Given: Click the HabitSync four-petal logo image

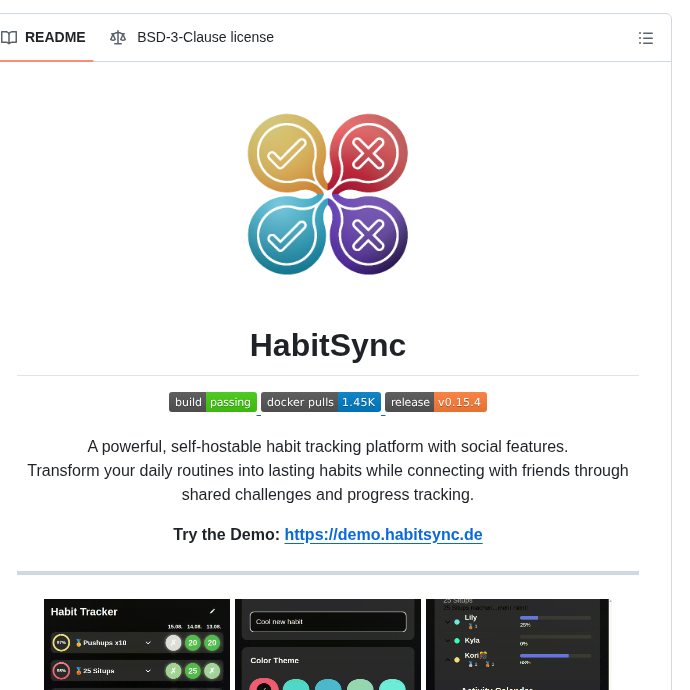Looking at the screenshot, I should (327, 194).
